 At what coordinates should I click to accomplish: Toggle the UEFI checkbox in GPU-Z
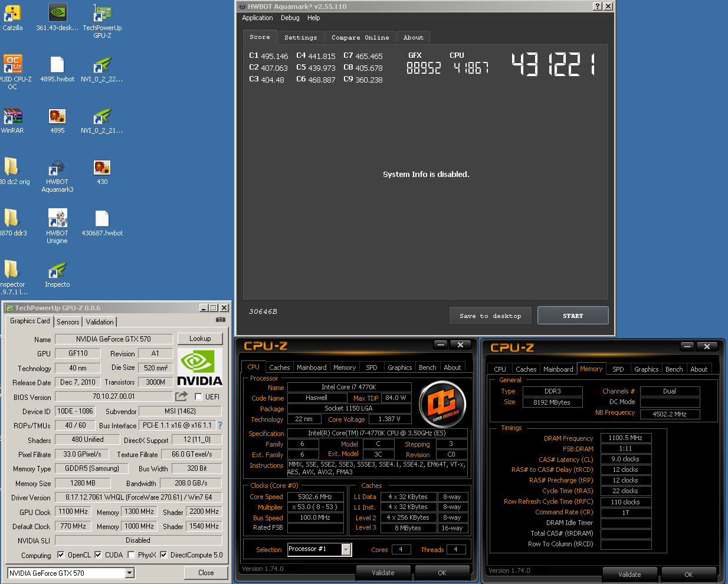pyautogui.click(x=198, y=397)
